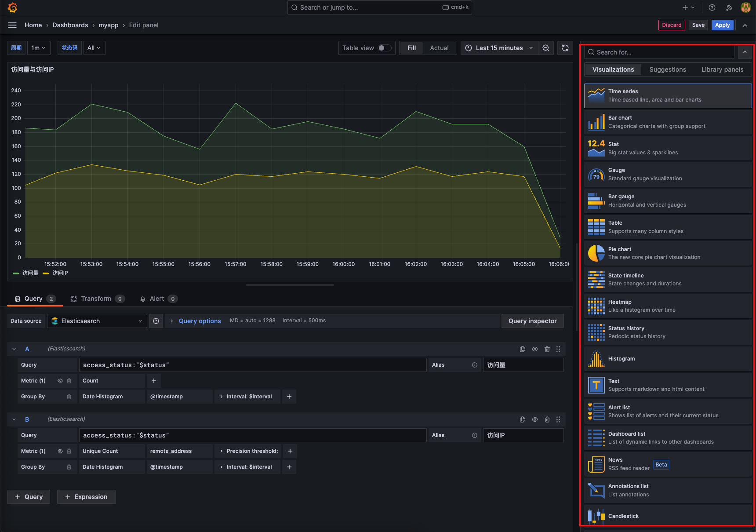Open the Suggestions tab
Image resolution: width=756 pixels, height=532 pixels.
667,69
